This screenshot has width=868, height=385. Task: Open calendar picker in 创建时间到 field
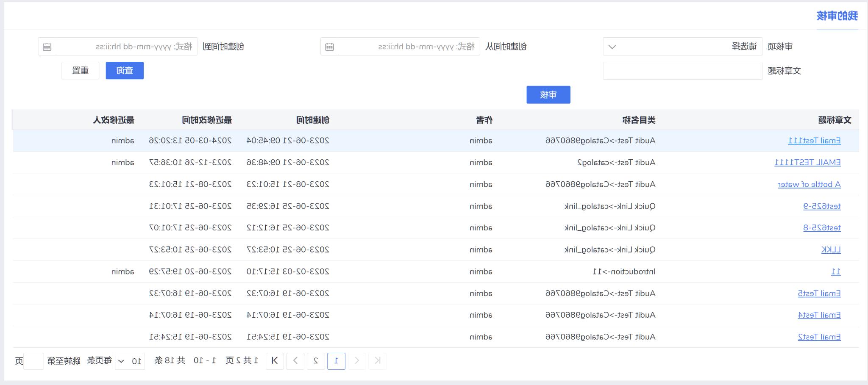[47, 47]
